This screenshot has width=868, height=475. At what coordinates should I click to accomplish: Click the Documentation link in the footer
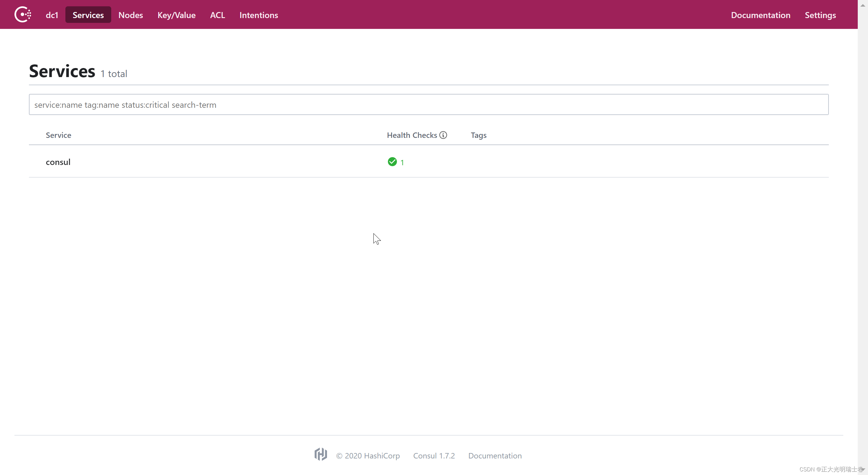click(495, 455)
